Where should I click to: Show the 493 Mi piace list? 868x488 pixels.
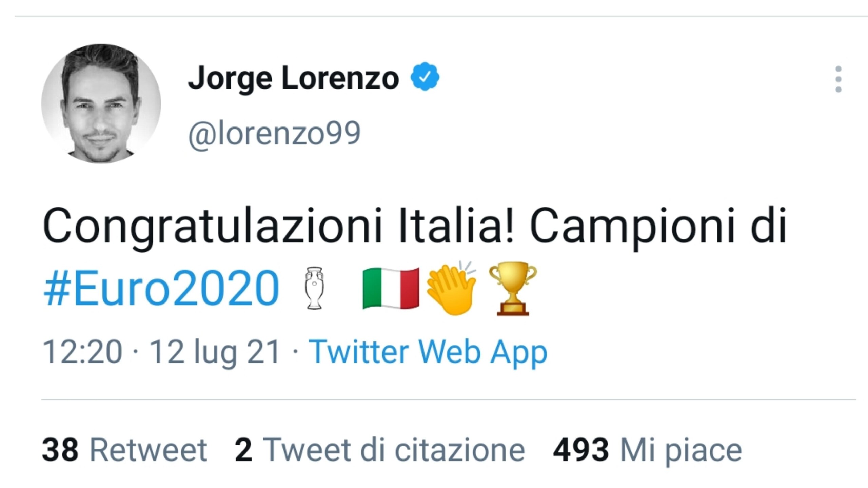pos(647,450)
